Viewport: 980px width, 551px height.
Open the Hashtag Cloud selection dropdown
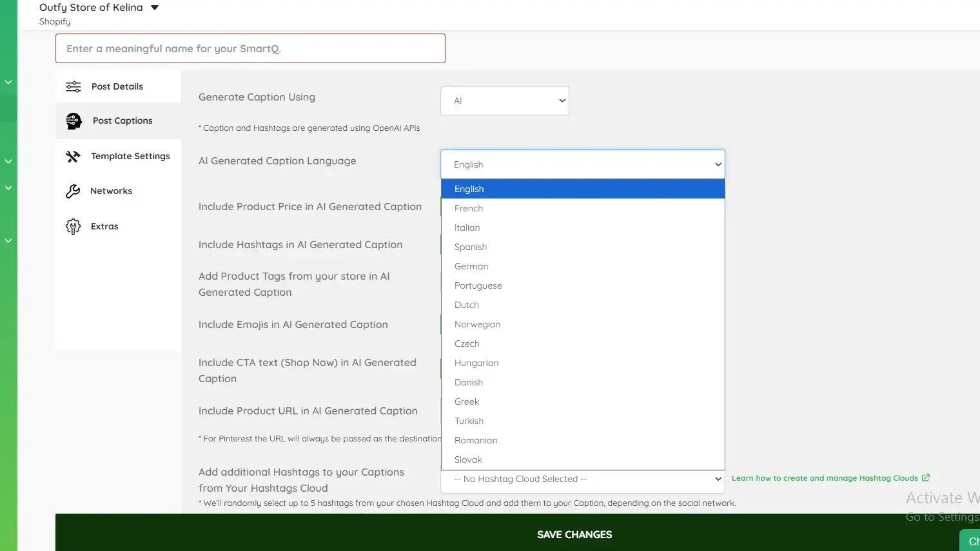(x=583, y=479)
